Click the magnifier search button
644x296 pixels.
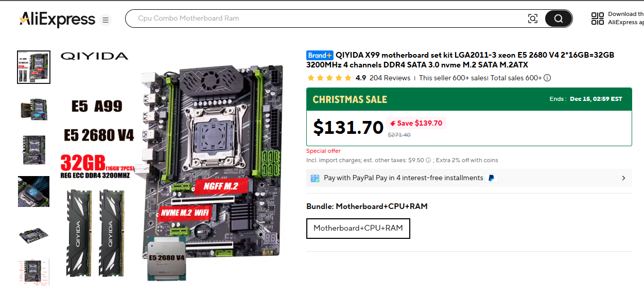click(x=559, y=19)
